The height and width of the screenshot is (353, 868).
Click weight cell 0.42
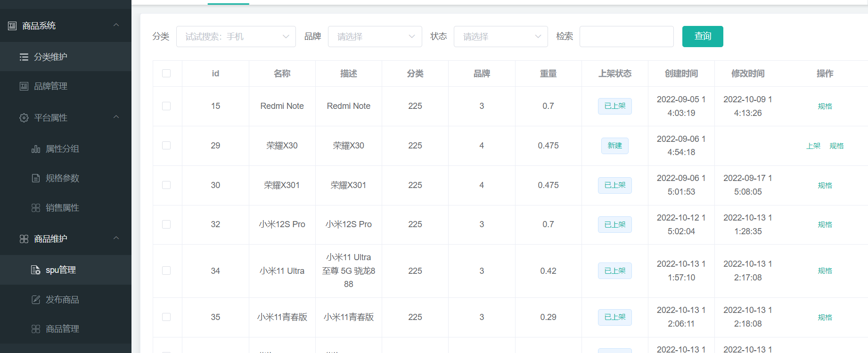click(x=548, y=271)
